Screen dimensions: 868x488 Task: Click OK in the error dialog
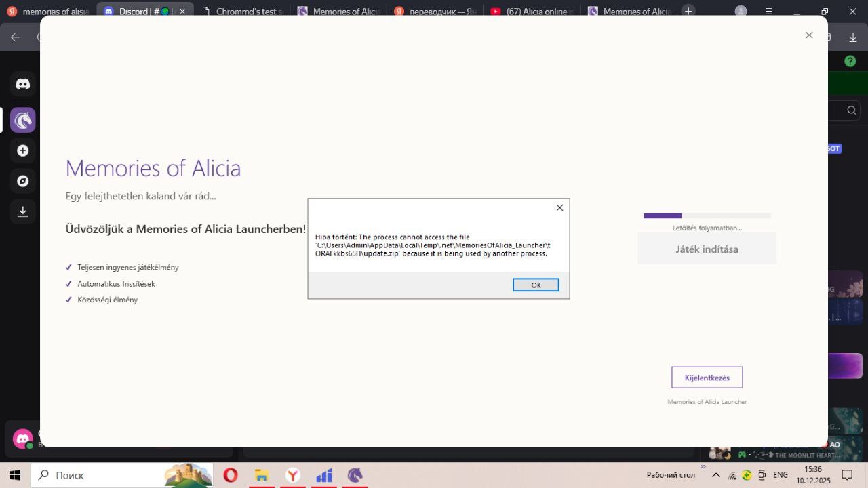point(535,285)
